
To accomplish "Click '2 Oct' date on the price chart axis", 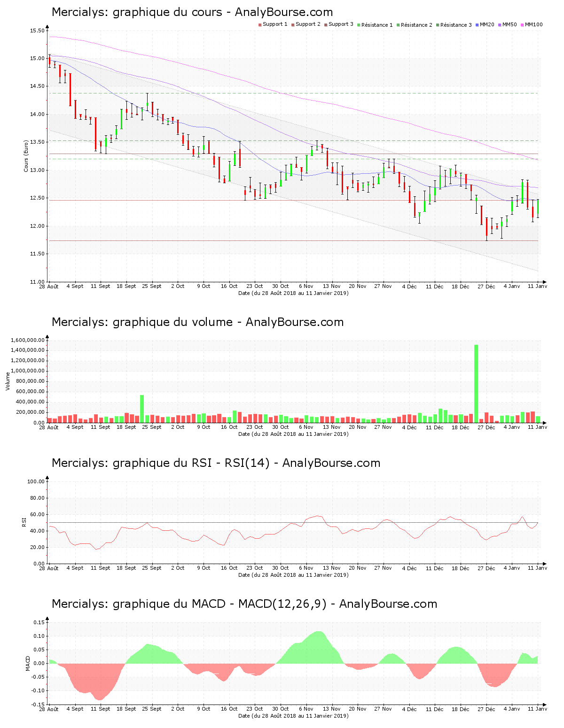I will tap(178, 286).
